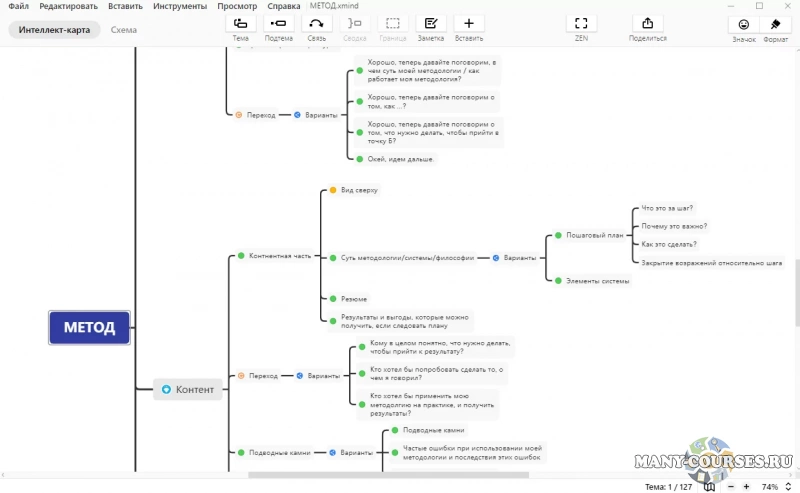Open the Инструменты menu
The height and width of the screenshot is (493, 800).
click(x=180, y=6)
